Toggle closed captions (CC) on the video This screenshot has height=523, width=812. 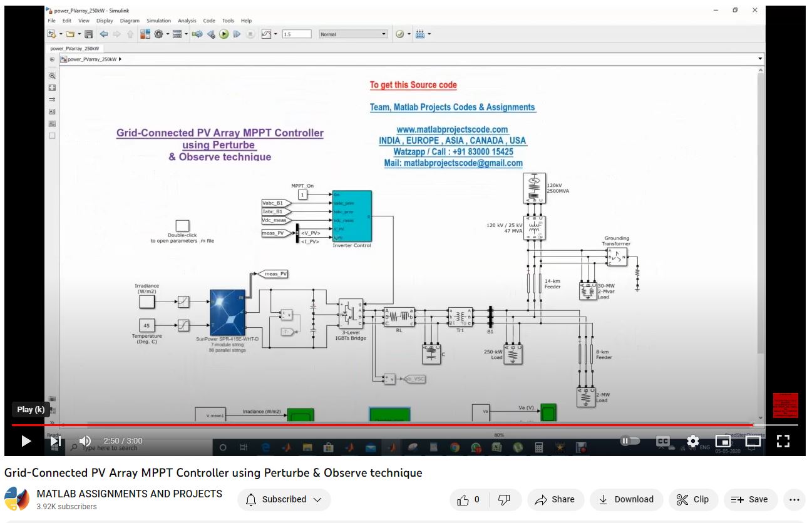tap(663, 441)
